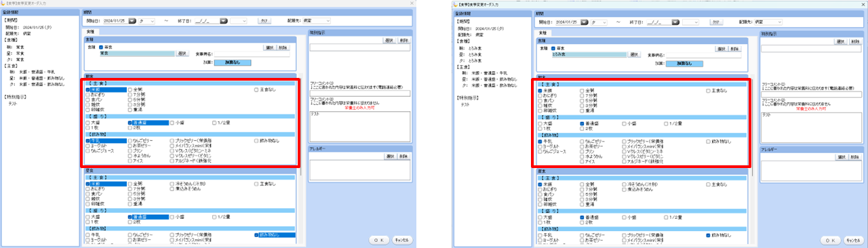Open start date calendar dropdown in left window

tap(132, 21)
